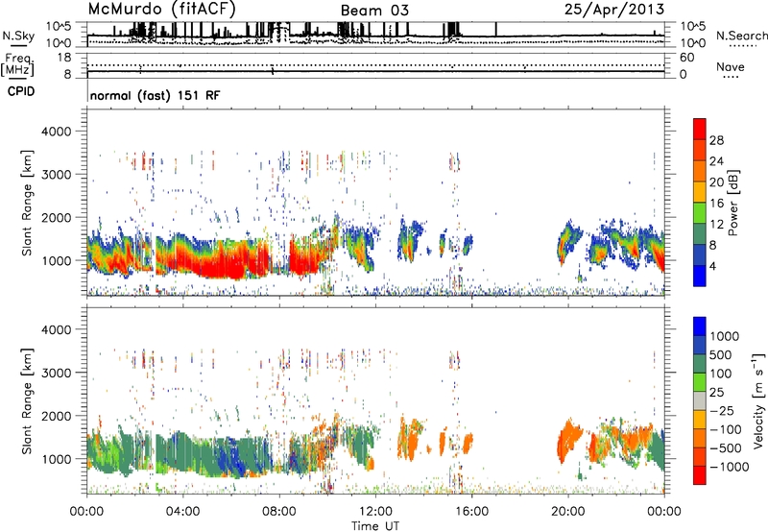
Task: Click the 500 tick on Velocity colorbar
Action: click(x=722, y=355)
